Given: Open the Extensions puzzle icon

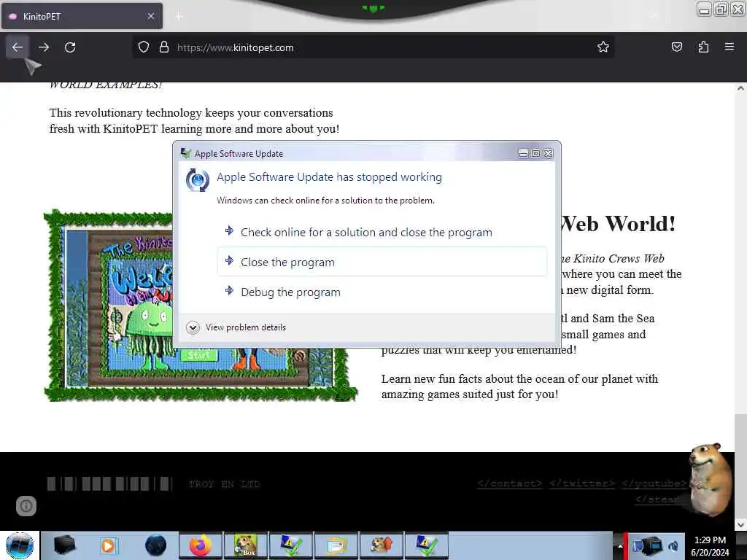Looking at the screenshot, I should [x=703, y=47].
